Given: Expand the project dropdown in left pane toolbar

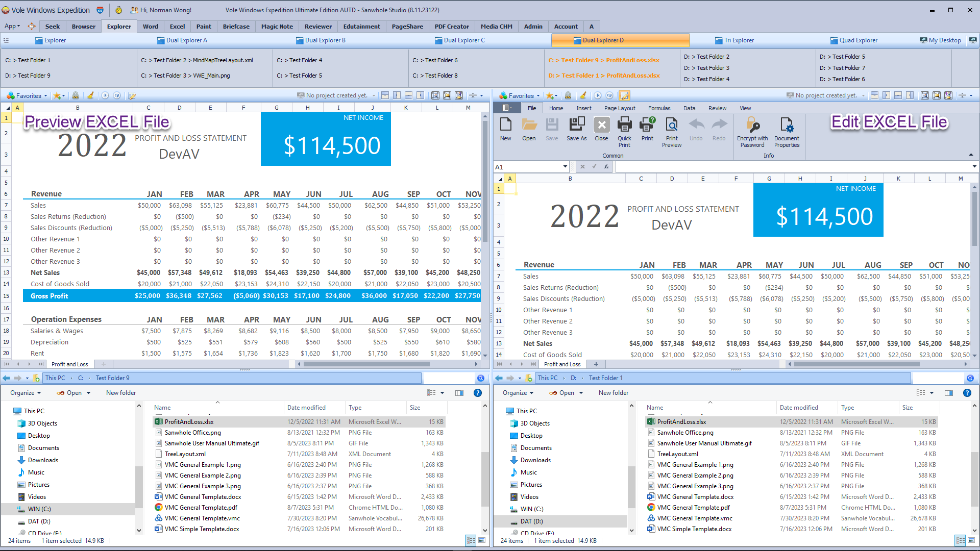Looking at the screenshot, I should tap(374, 95).
